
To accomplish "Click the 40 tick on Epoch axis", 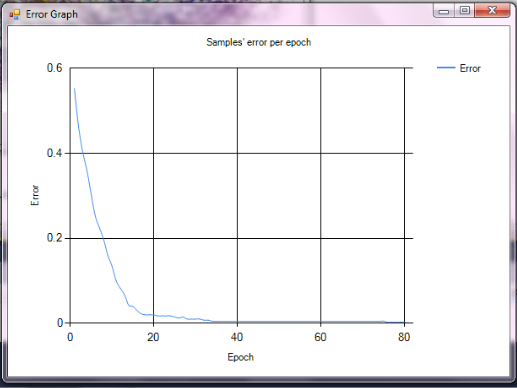I will click(x=237, y=337).
